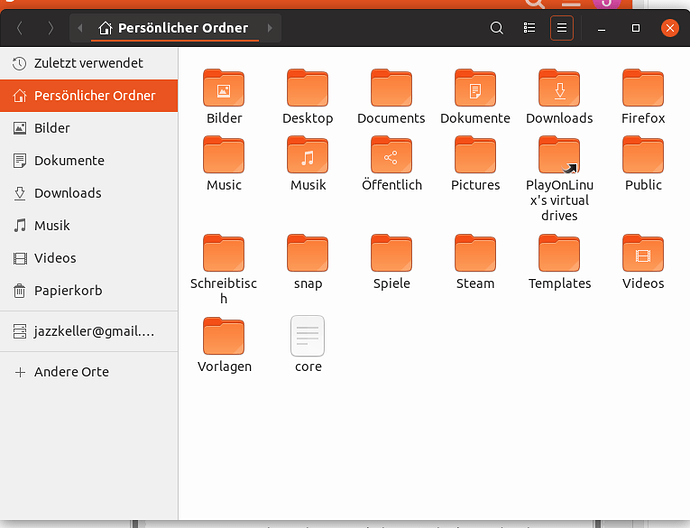Toggle list view layout button

coord(530,28)
